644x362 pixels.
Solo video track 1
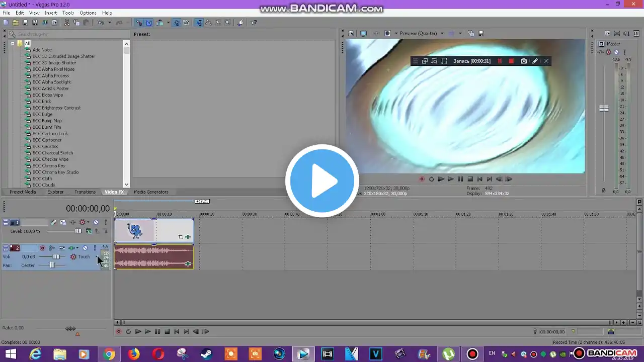pos(106,222)
